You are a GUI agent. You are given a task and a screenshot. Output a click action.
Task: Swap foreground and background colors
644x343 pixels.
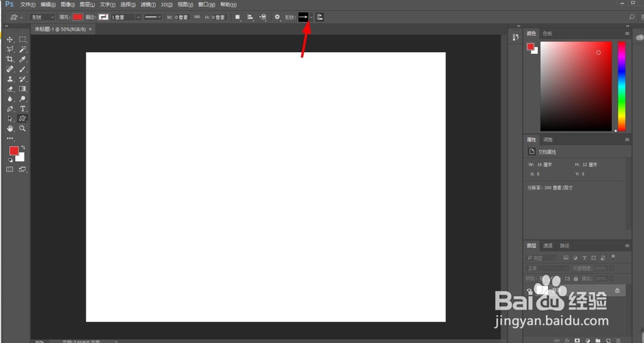coord(23,147)
